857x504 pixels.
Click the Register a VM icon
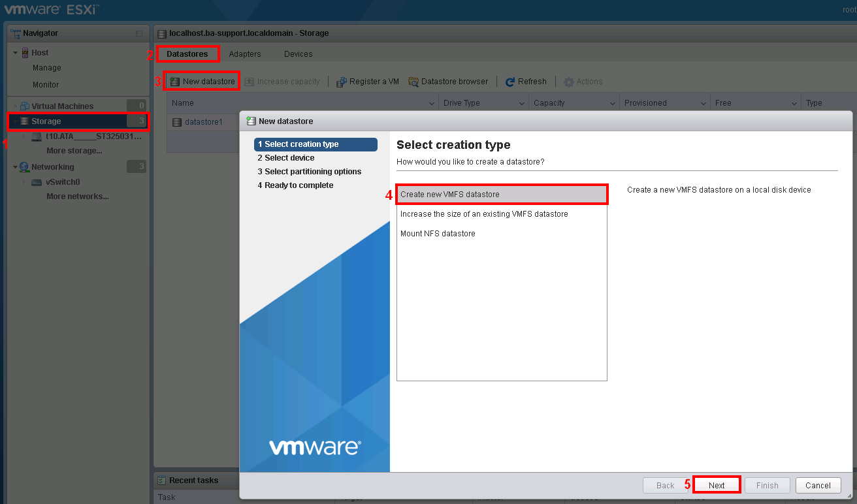(x=341, y=82)
